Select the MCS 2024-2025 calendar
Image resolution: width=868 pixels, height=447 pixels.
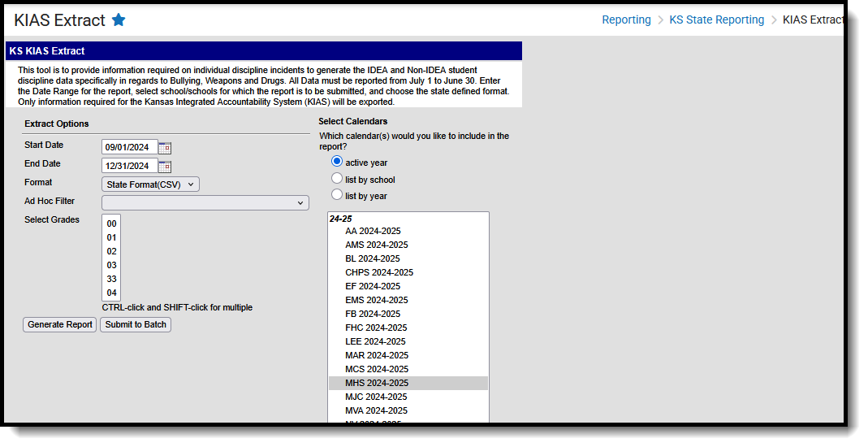[x=408, y=370]
